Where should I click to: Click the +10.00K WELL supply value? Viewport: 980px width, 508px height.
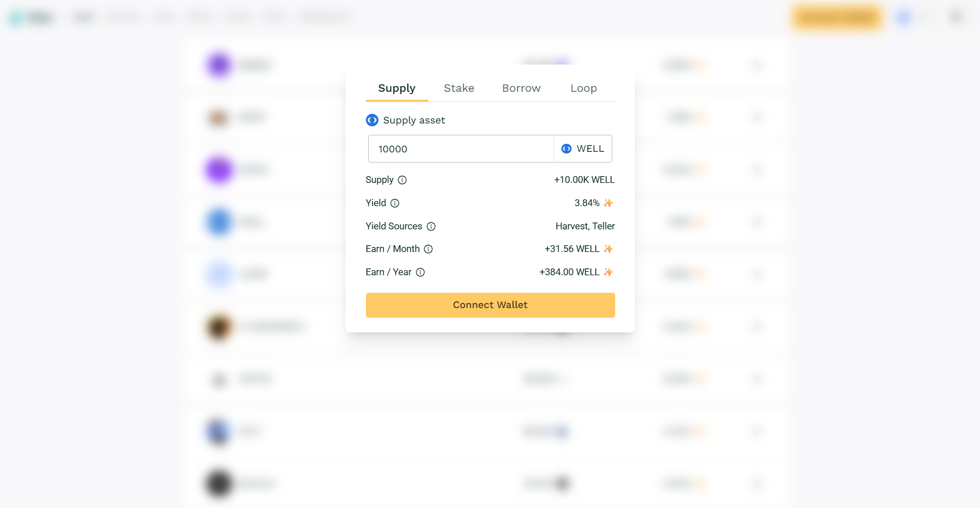coord(584,180)
